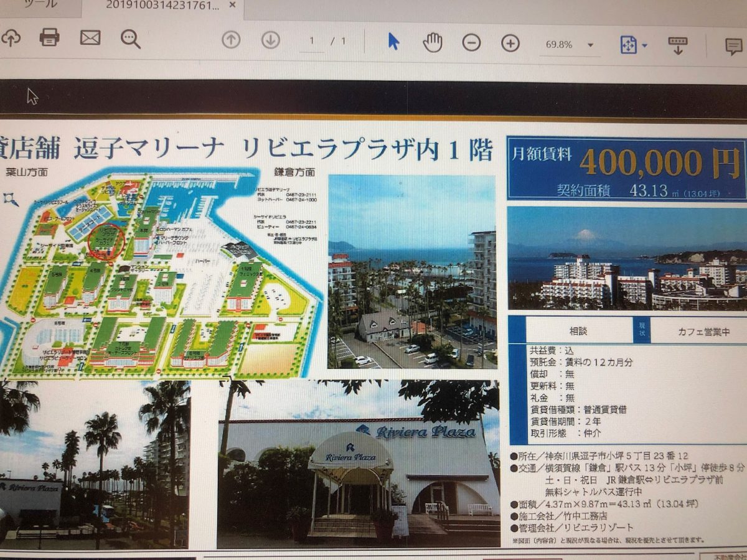747x560 pixels.
Task: Click the 施工会社／竹中工務店 line
Action: (x=560, y=516)
